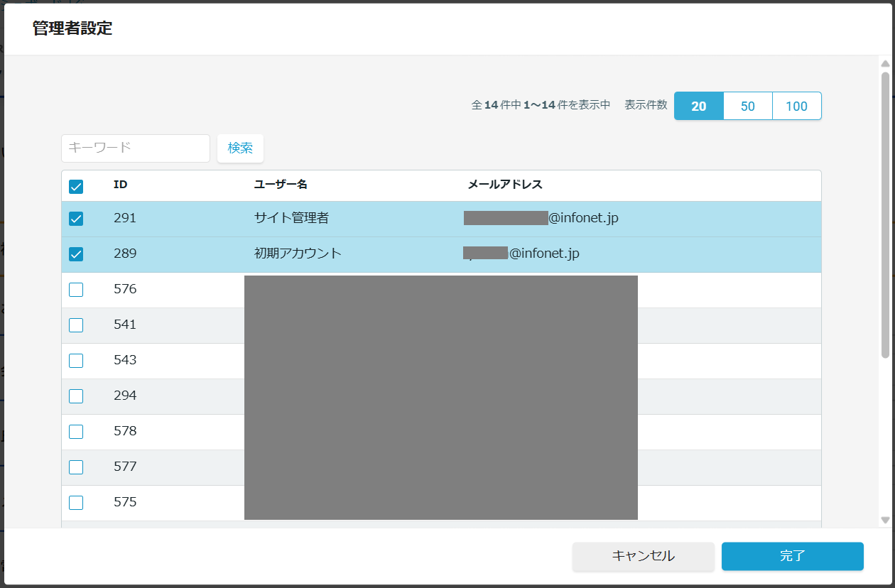Tick the checkbox for ID 575
The width and height of the screenshot is (895, 588).
(76, 503)
